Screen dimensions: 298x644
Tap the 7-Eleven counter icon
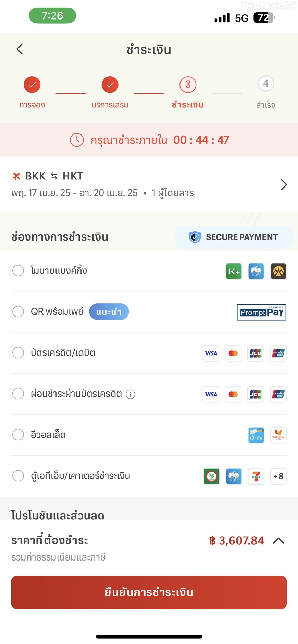click(256, 476)
